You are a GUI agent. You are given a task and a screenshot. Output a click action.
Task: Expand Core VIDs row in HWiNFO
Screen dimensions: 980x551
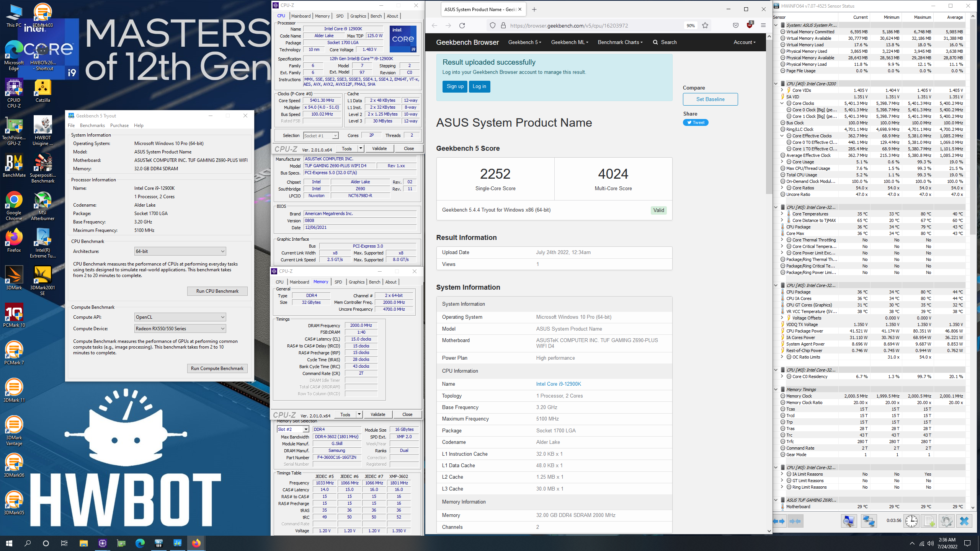coord(782,90)
